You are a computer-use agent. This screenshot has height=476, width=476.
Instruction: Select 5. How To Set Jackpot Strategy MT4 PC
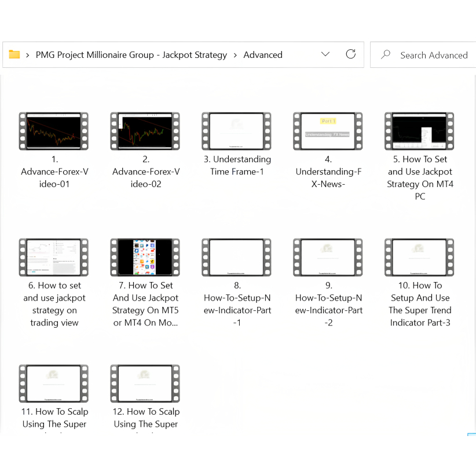420,131
